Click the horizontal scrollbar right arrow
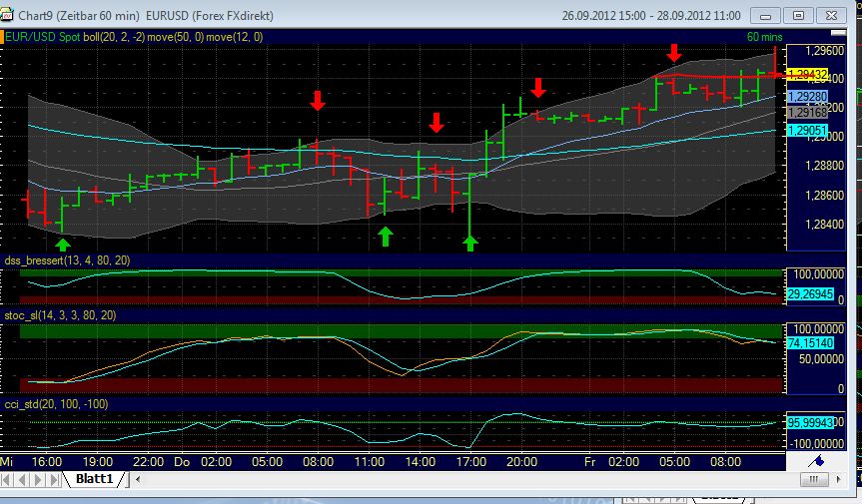 pos(838,479)
